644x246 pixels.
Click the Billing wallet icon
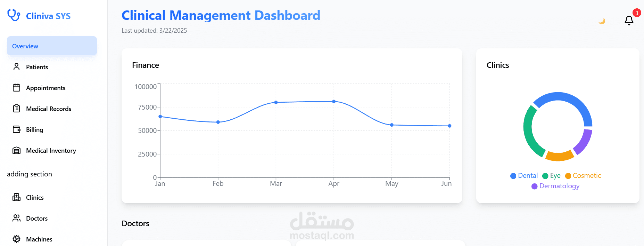pyautogui.click(x=16, y=129)
